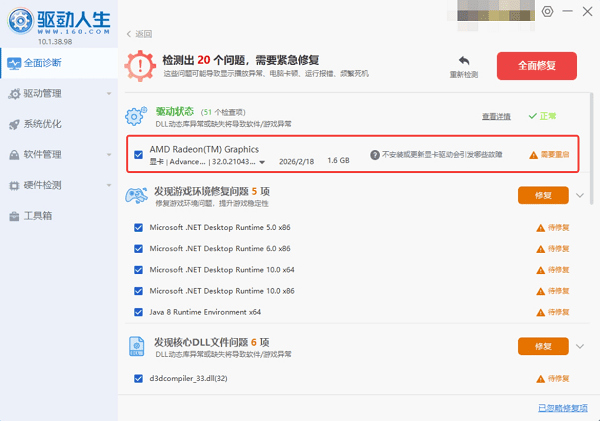Screen dimensions: 600x421
Task: Collapse the 核心DLL文件问题 section chevron
Action: click(x=580, y=346)
